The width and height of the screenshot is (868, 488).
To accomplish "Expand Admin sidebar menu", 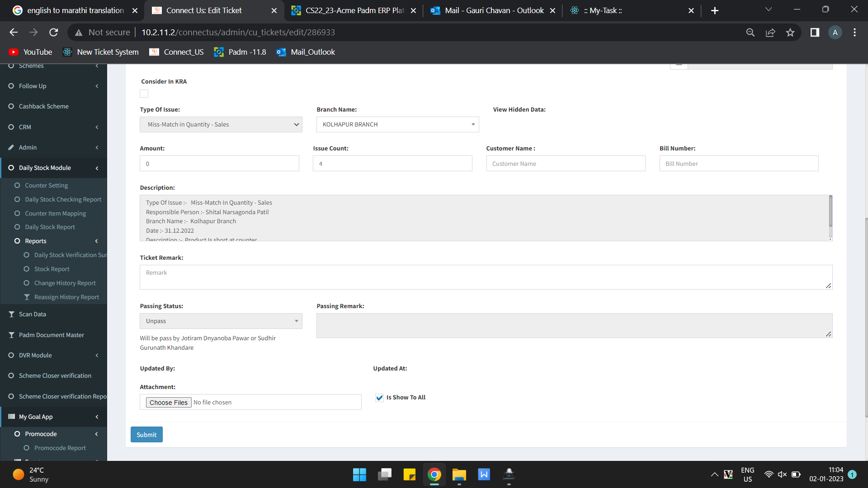I will click(53, 147).
